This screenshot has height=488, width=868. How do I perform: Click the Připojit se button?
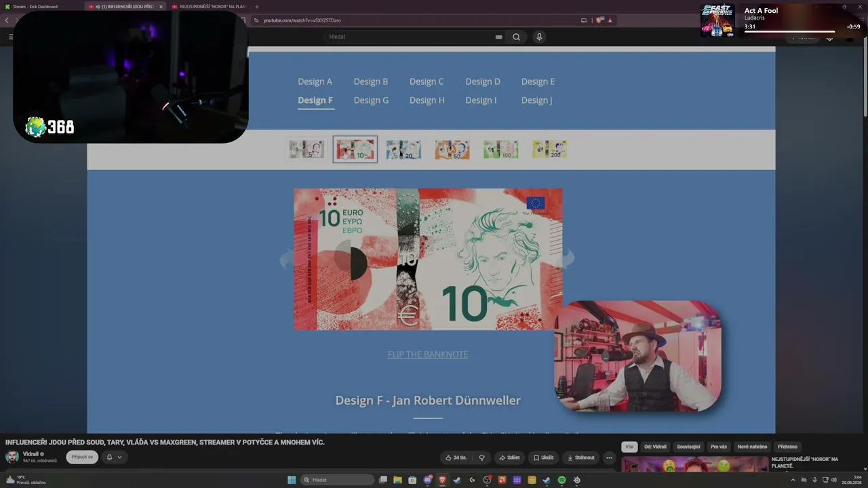click(82, 457)
